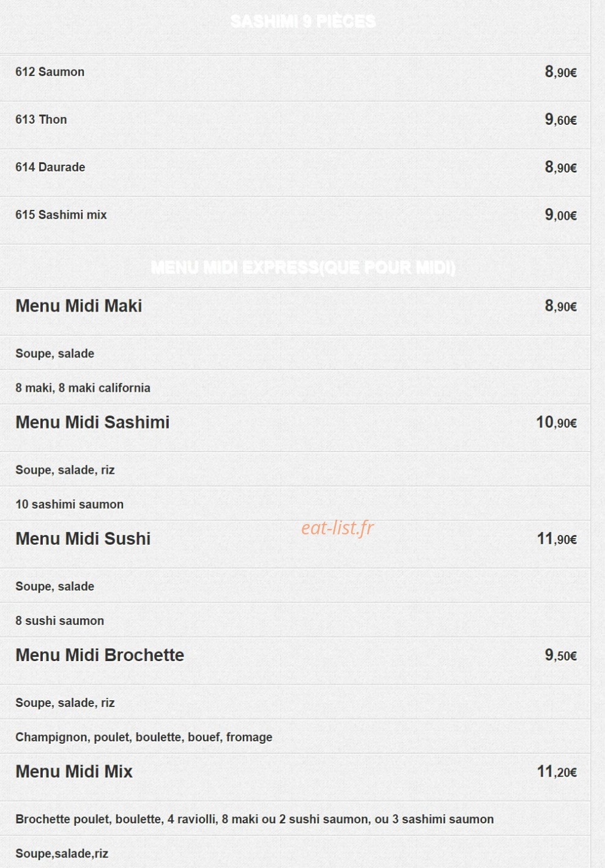
Task: Click the 9,50€ Menu Midi Brochette price
Action: (x=561, y=655)
